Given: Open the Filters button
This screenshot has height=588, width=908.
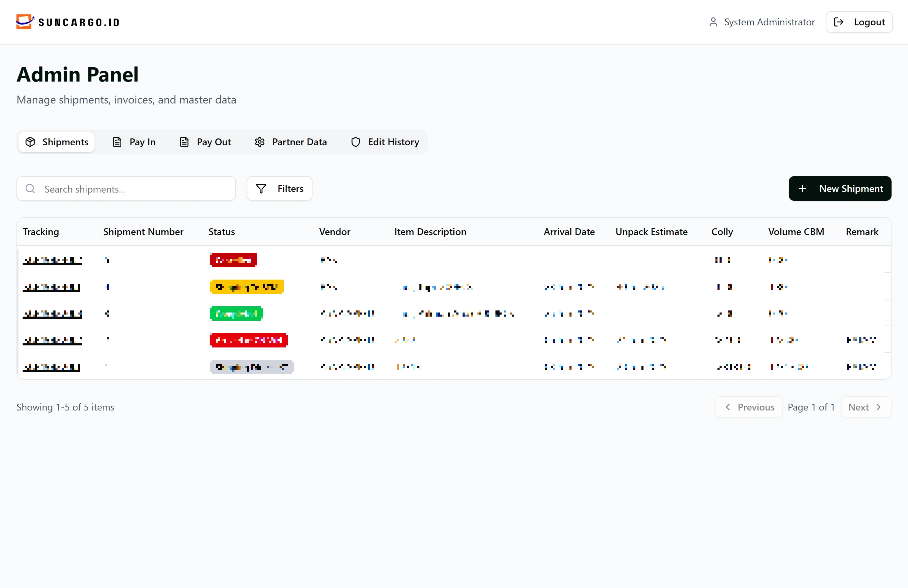Looking at the screenshot, I should (x=279, y=188).
